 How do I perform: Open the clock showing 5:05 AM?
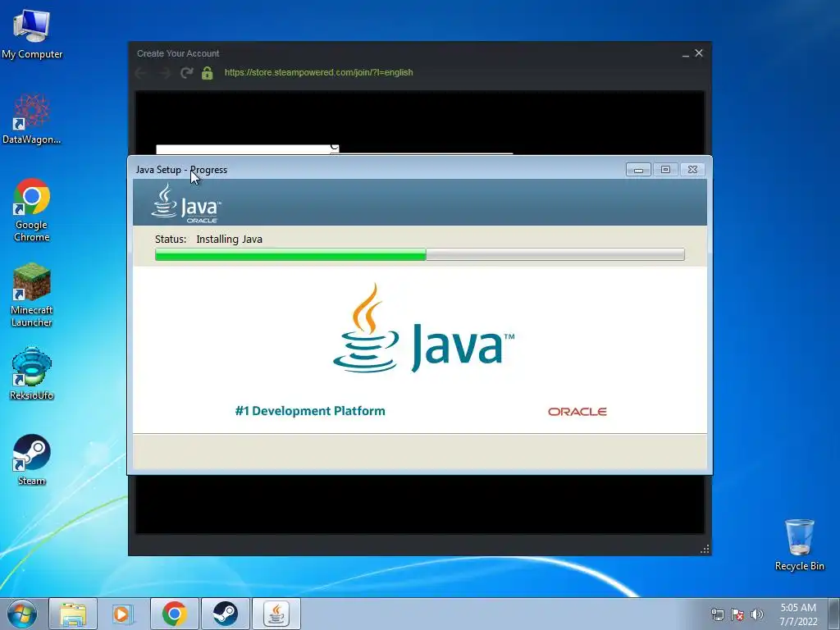coord(798,614)
